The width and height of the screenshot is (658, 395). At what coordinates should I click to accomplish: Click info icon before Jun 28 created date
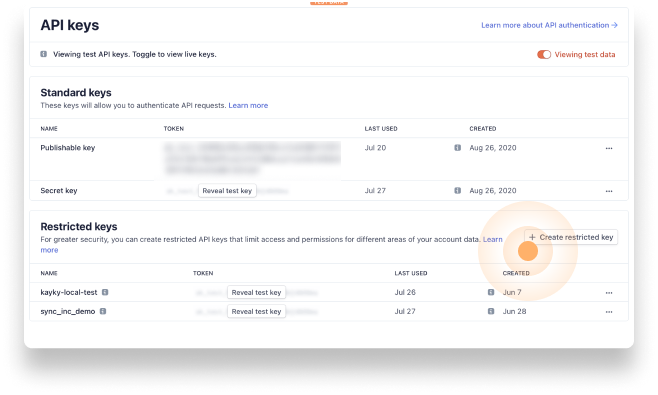(491, 311)
